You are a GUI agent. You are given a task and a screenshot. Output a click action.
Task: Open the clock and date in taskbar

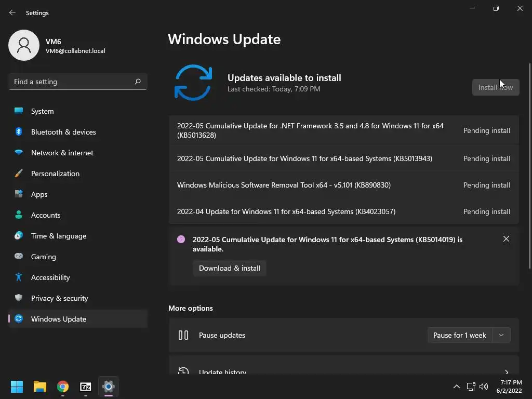tap(509, 387)
